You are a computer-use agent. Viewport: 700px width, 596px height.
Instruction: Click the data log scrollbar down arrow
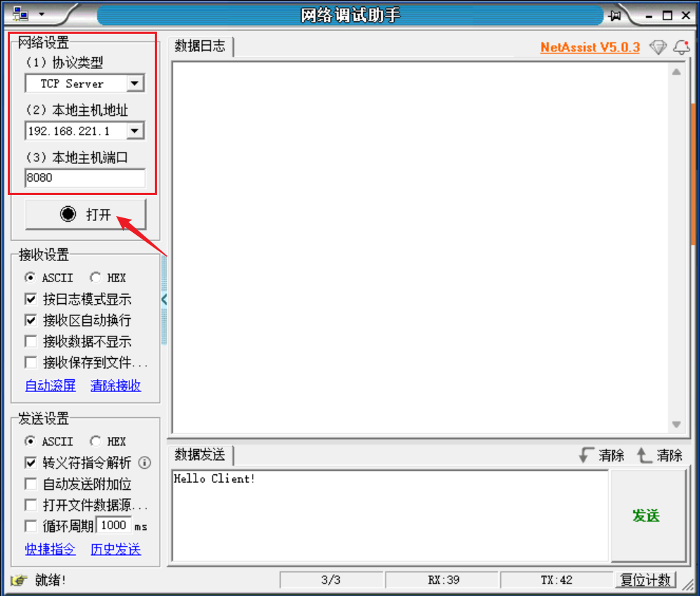point(676,424)
